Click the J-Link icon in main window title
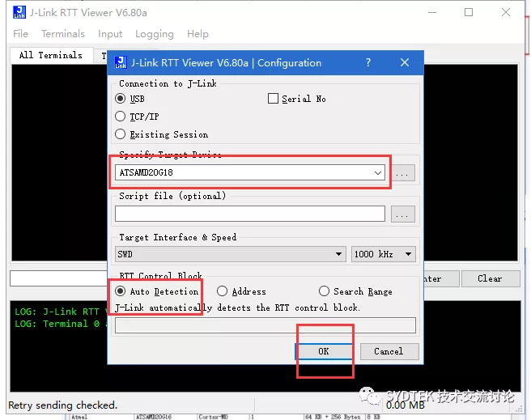The height and width of the screenshot is (420, 531). (x=19, y=12)
